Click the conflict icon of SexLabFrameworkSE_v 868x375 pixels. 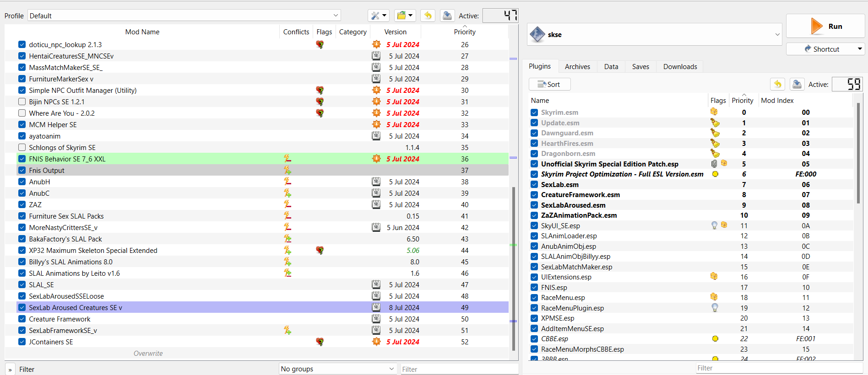[288, 330]
